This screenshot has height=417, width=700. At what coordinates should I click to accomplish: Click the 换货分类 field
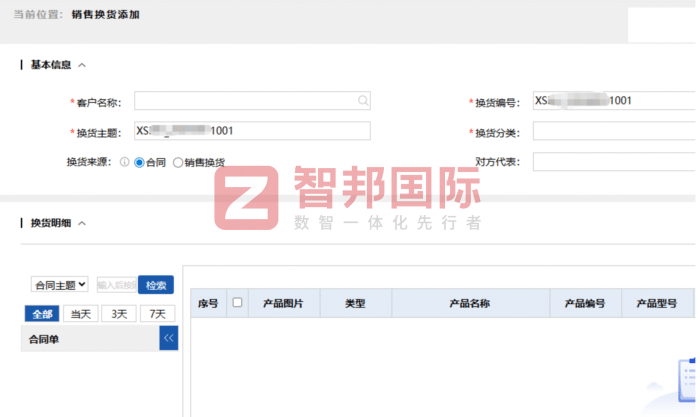(614, 132)
